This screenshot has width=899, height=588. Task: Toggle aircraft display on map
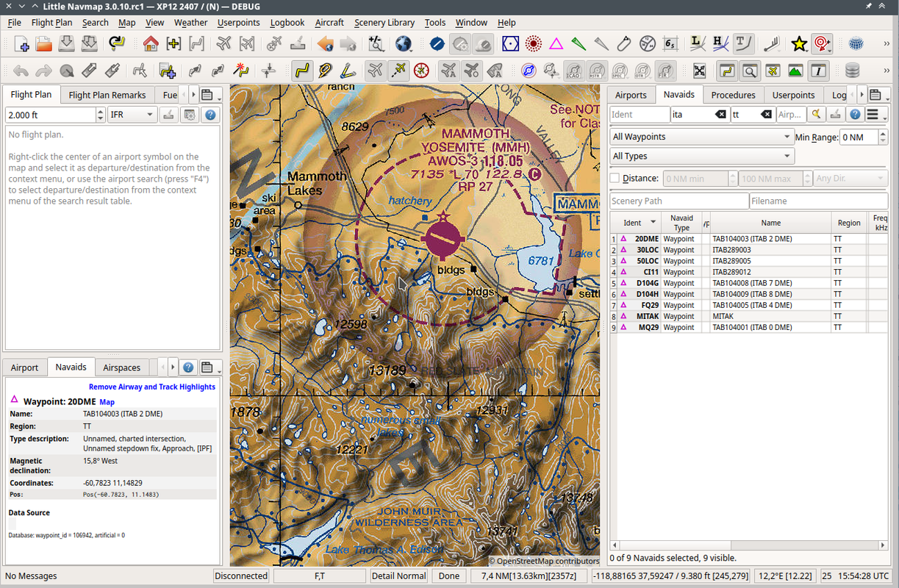point(376,71)
